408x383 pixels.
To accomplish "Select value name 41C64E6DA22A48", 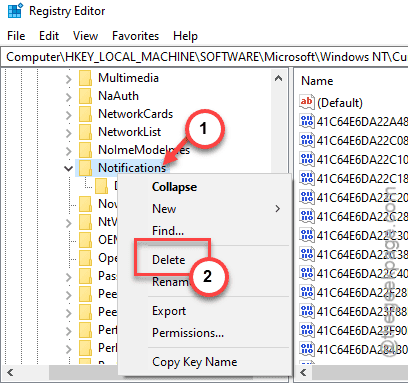I will (x=362, y=122).
